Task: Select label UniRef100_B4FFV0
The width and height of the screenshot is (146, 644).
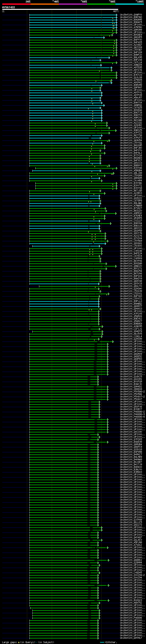Action: coord(131,40)
